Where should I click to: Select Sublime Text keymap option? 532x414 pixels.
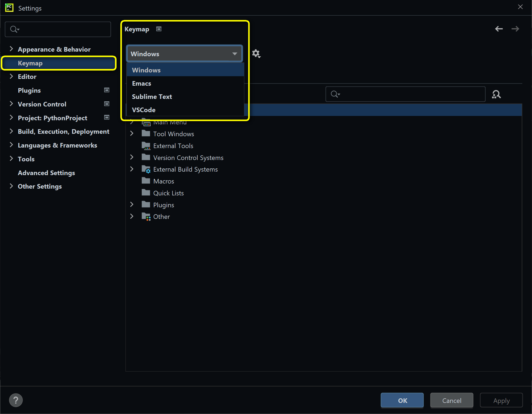click(152, 96)
